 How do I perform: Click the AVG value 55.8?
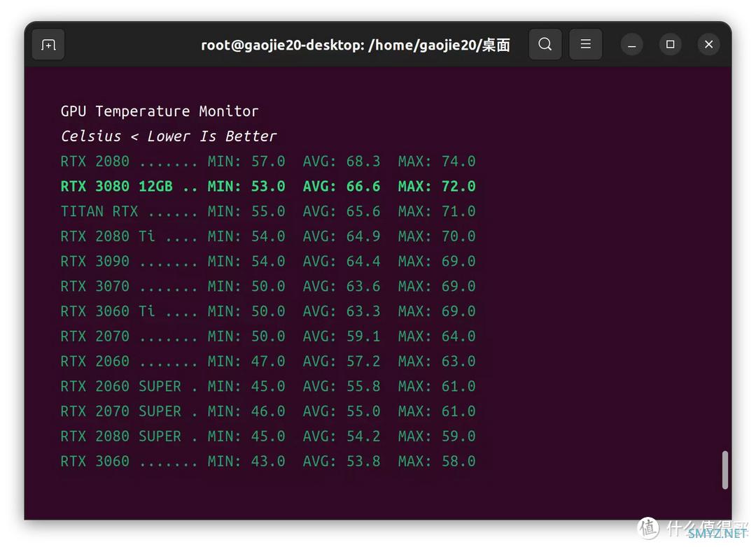(363, 387)
